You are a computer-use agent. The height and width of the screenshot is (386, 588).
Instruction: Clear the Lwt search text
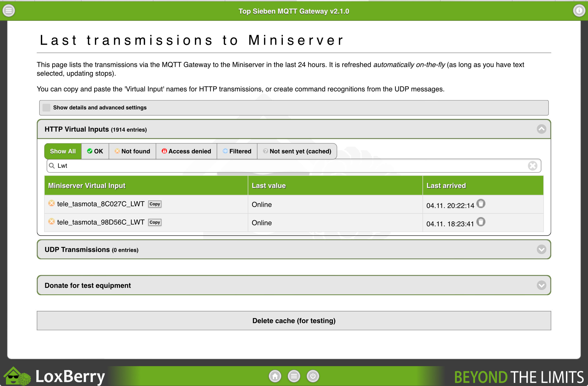tap(532, 166)
